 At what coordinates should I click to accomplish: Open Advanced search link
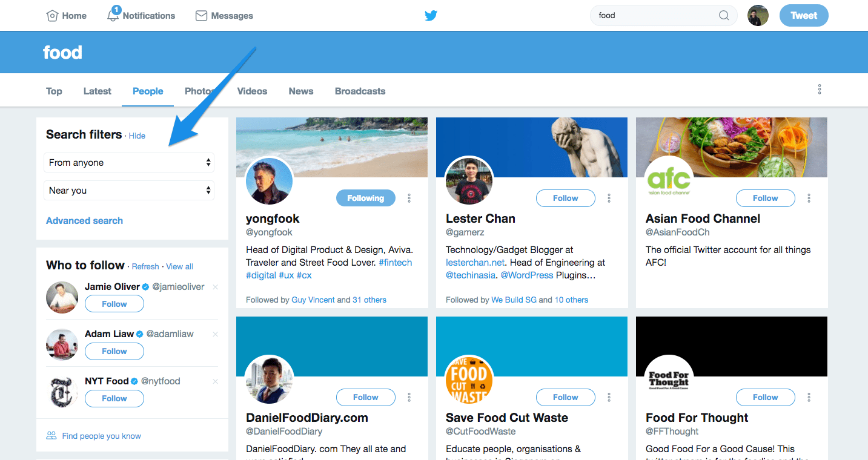84,220
